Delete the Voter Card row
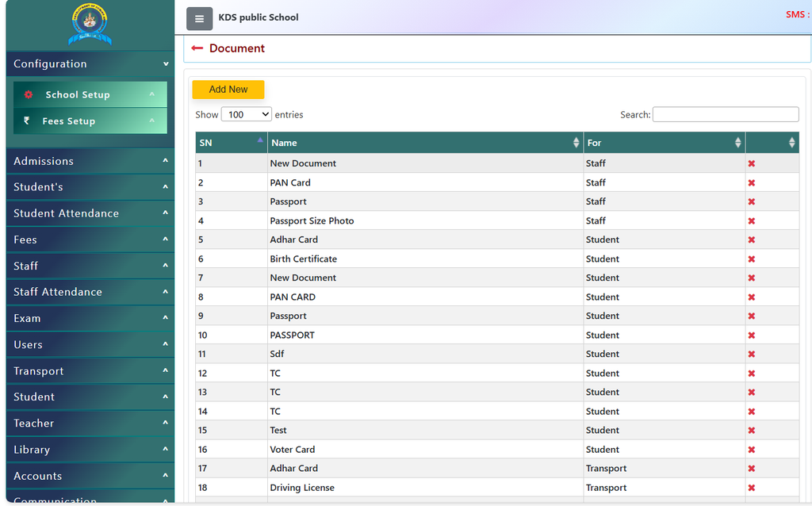Viewport: 812px width, 506px height. (752, 450)
